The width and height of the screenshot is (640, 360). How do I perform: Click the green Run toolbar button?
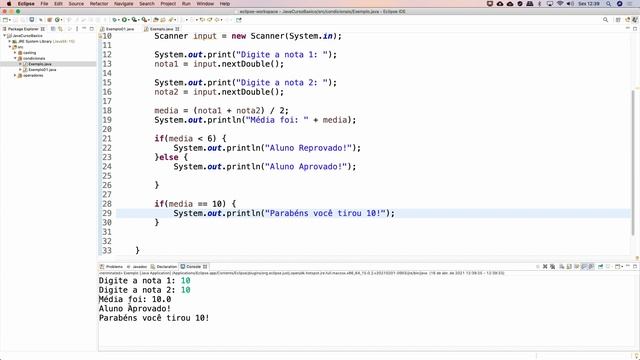tap(124, 20)
